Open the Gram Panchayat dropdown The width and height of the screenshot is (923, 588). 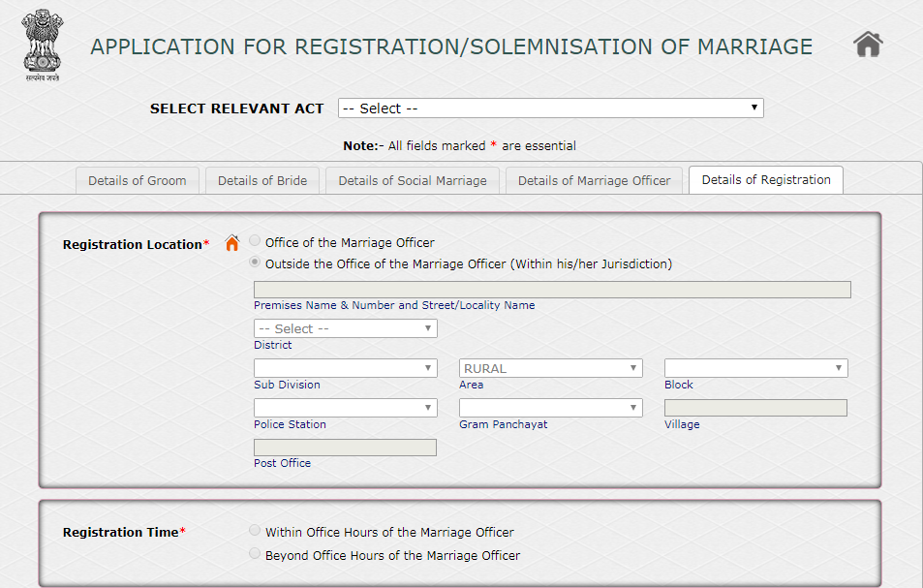click(x=550, y=407)
